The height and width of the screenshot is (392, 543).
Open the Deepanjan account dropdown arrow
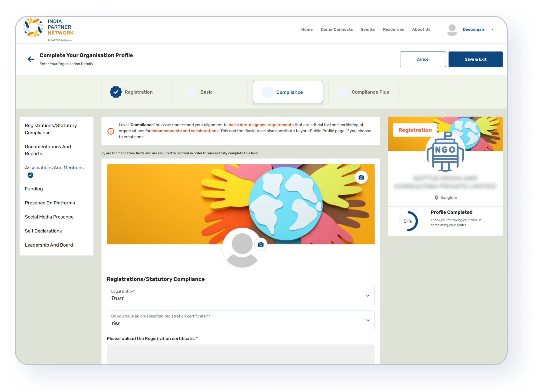(492, 29)
